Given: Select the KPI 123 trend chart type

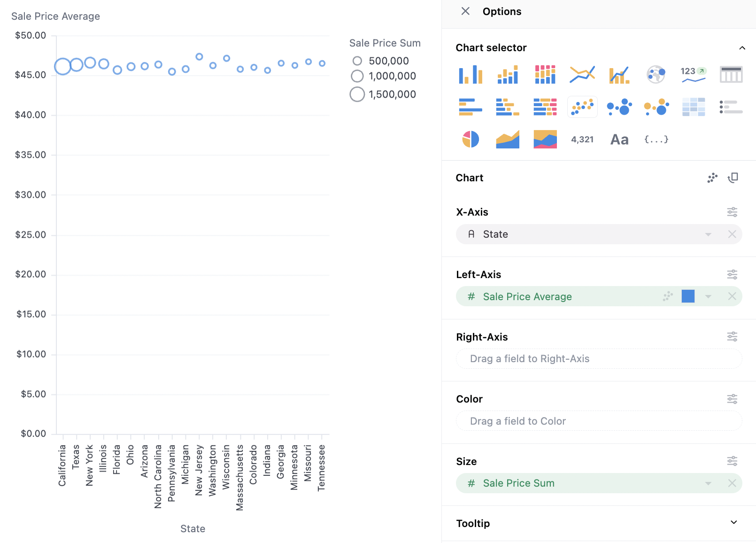Looking at the screenshot, I should pos(694,74).
